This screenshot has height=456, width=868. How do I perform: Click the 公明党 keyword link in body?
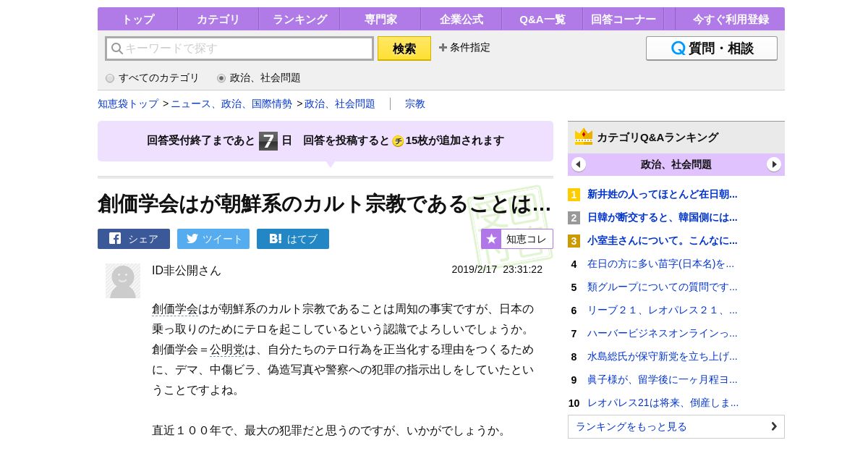pos(227,350)
